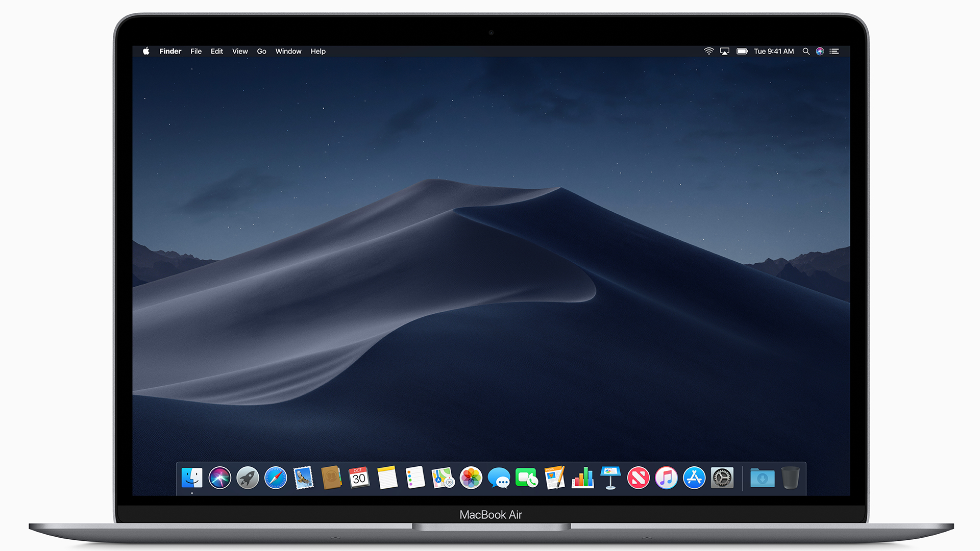Open Photos pinwheel icon in Dock
The image size is (980, 551).
(471, 478)
